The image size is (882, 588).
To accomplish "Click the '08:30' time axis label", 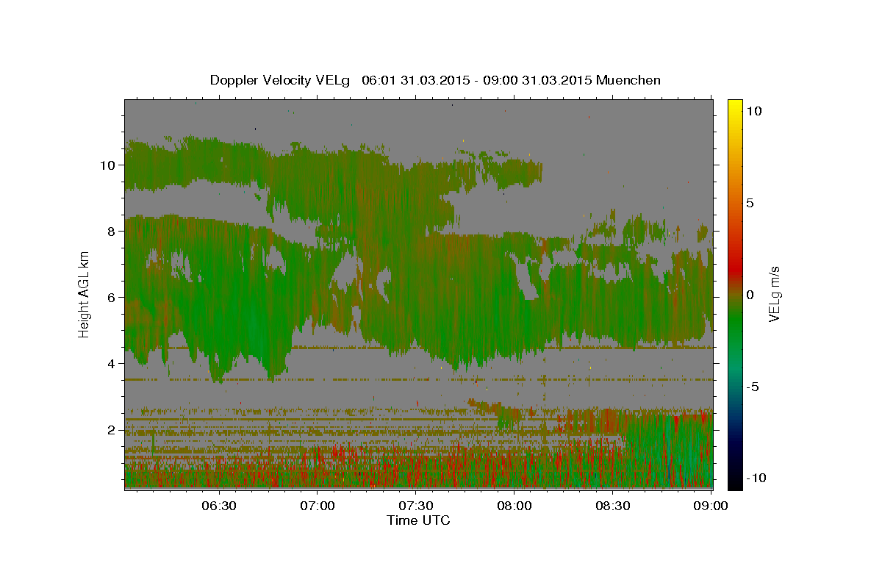I will (612, 506).
